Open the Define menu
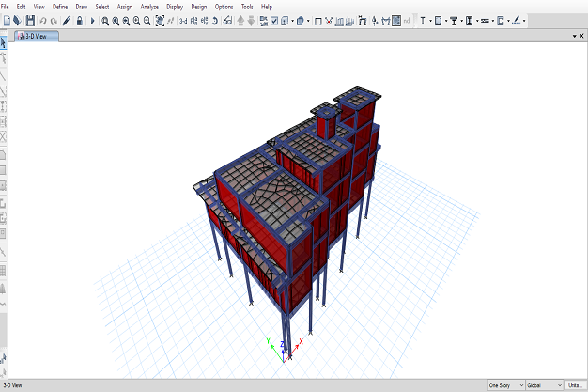 pyautogui.click(x=60, y=7)
